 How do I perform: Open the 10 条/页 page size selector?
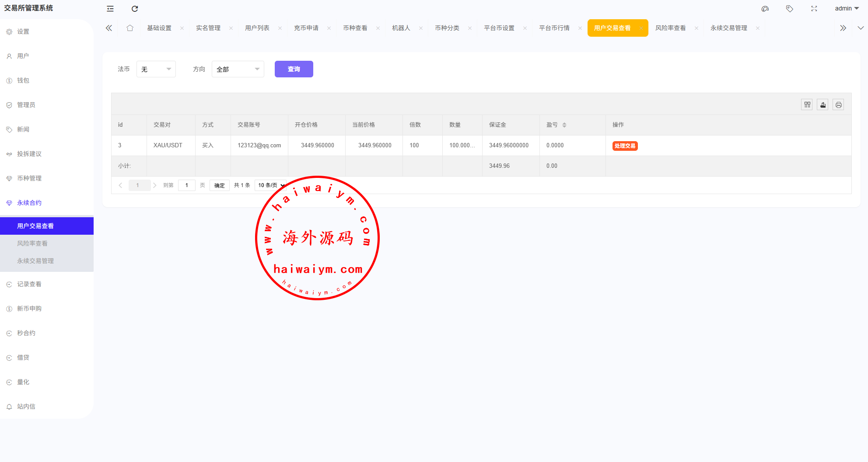tap(270, 185)
